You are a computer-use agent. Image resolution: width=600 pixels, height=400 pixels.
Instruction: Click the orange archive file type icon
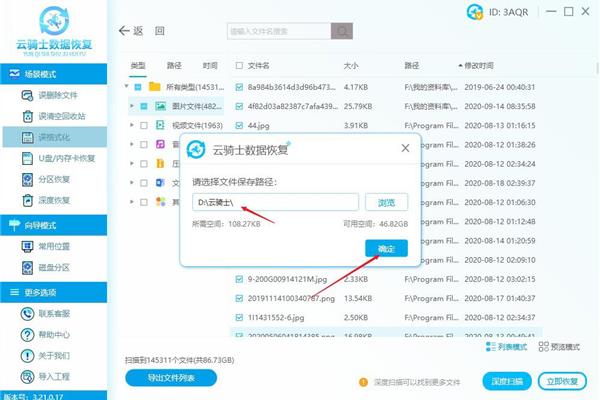pos(160,163)
